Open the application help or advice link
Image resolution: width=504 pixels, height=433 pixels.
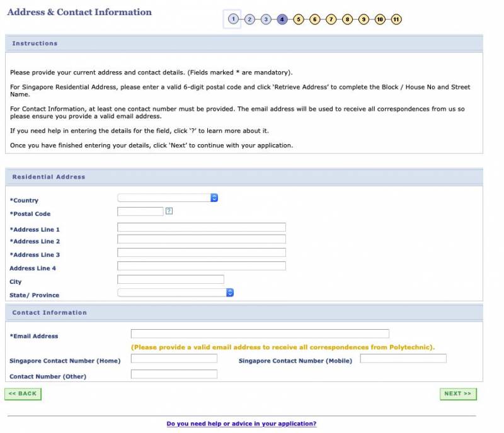241,424
